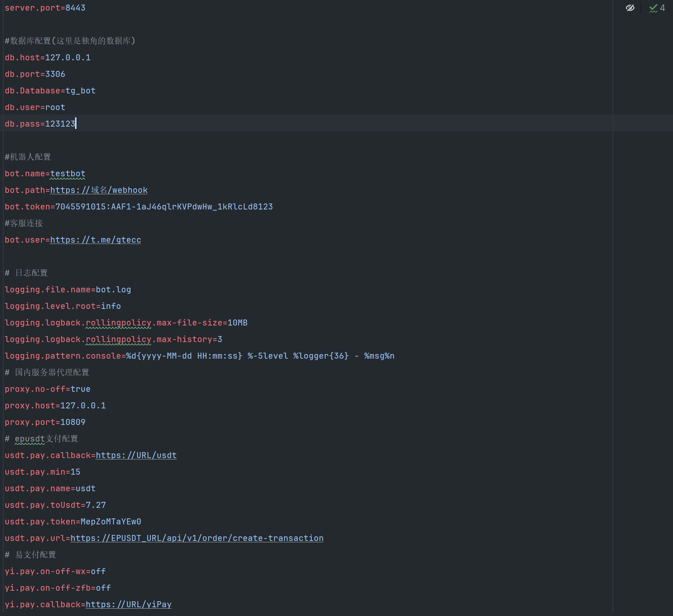Screen dimensions: 673x616
Task: Click the db.user root value
Action: [55, 107]
